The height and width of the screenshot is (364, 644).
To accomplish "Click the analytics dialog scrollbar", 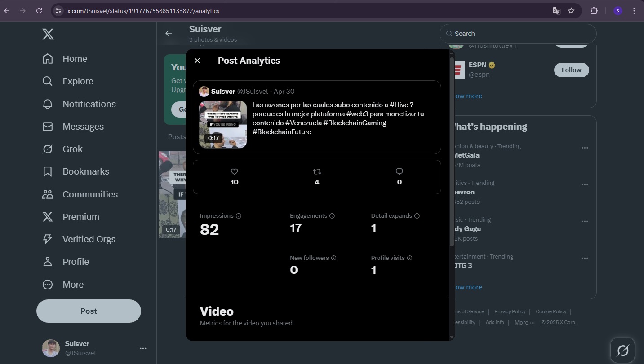I will coord(452,152).
